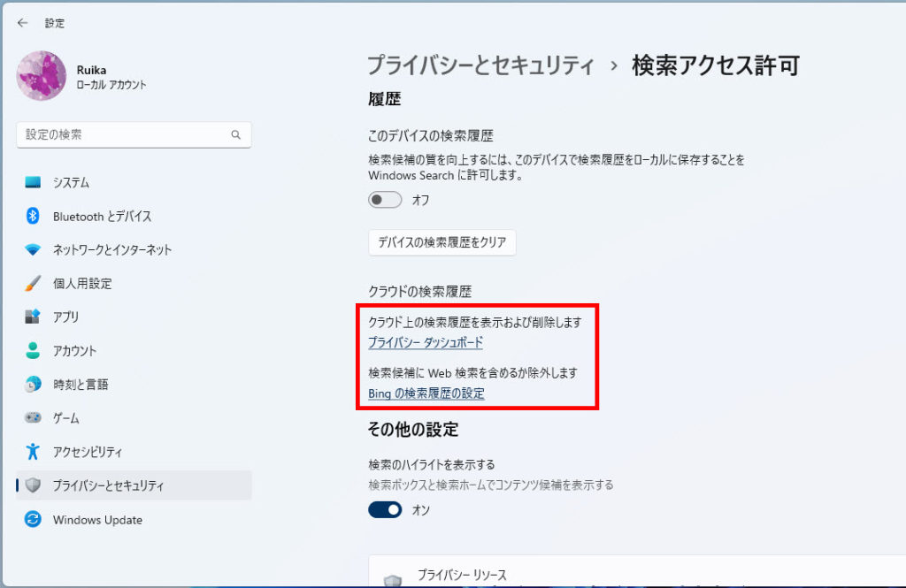Image resolution: width=906 pixels, height=588 pixels.
Task: Click the Bluetooth icon in sidebar
Action: pyautogui.click(x=33, y=217)
